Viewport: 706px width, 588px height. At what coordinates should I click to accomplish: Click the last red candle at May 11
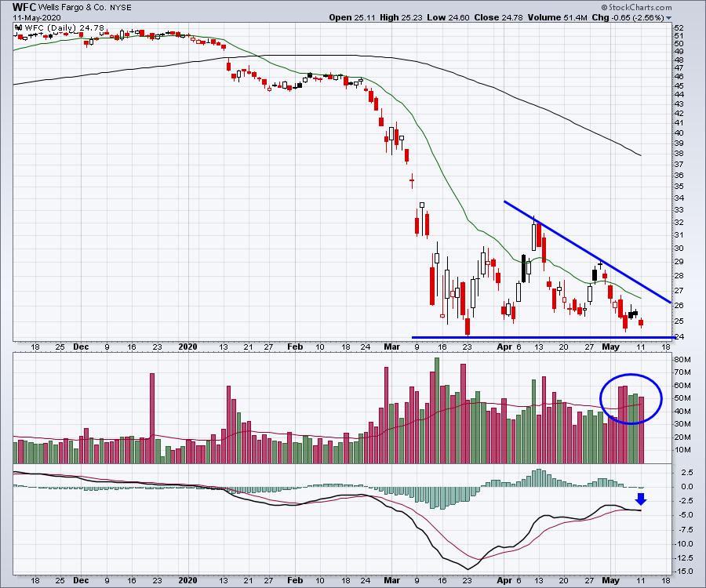[642, 322]
